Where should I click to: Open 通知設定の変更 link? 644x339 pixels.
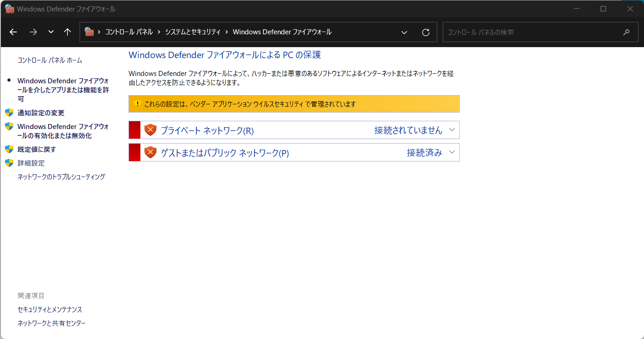coord(41,113)
